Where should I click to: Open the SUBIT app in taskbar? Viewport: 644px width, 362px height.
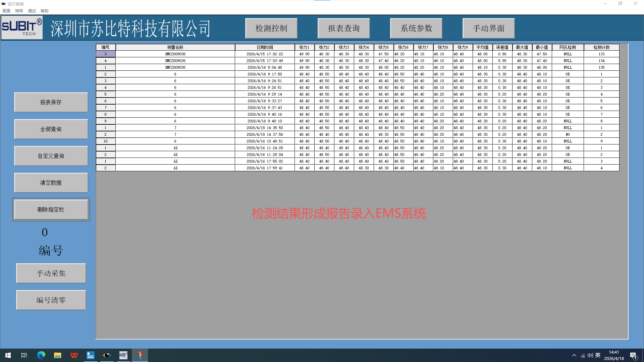coord(123,355)
